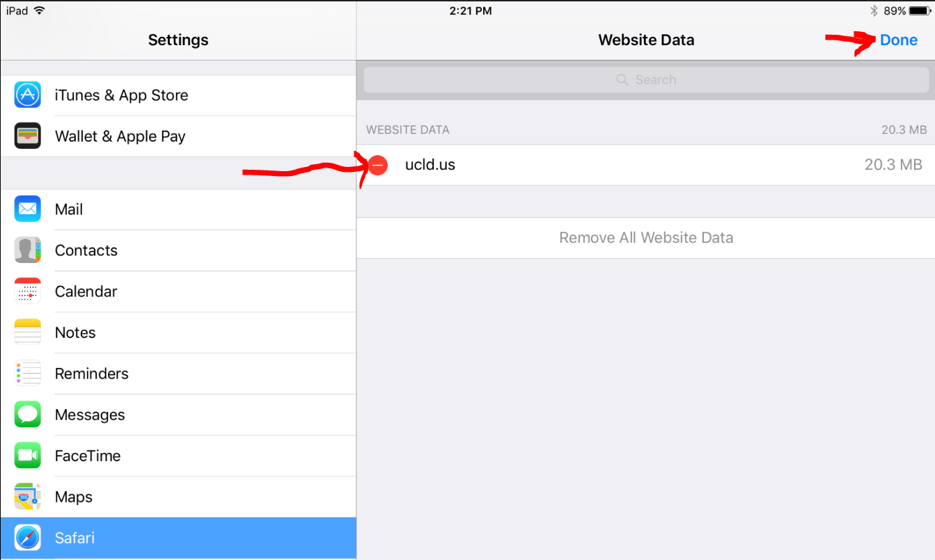Tap the Calendar icon
Screen dimensions: 935x560
[x=28, y=291]
